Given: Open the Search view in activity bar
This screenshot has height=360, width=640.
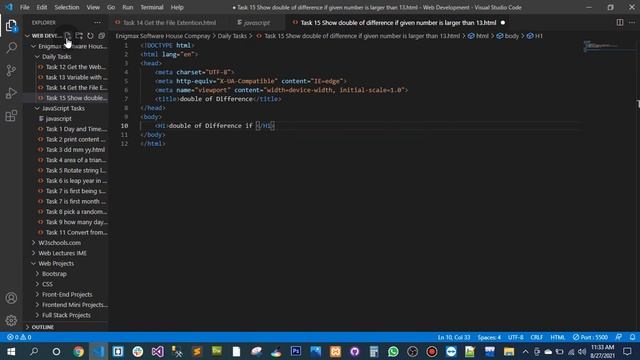Looking at the screenshot, I should click(x=11, y=48).
